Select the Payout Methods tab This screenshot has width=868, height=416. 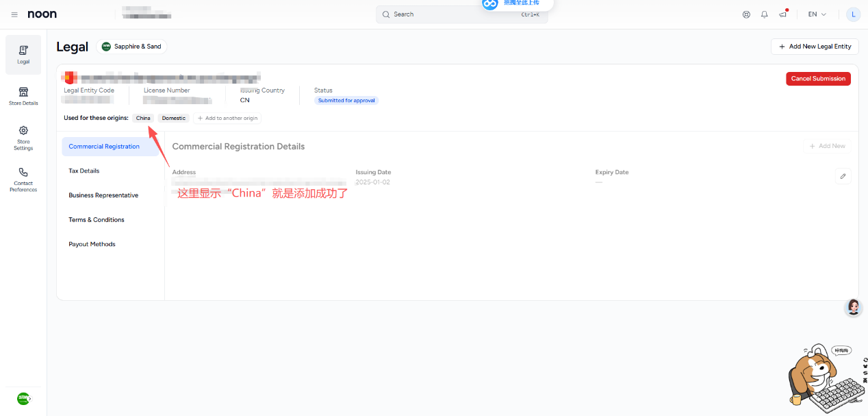(x=110, y=244)
